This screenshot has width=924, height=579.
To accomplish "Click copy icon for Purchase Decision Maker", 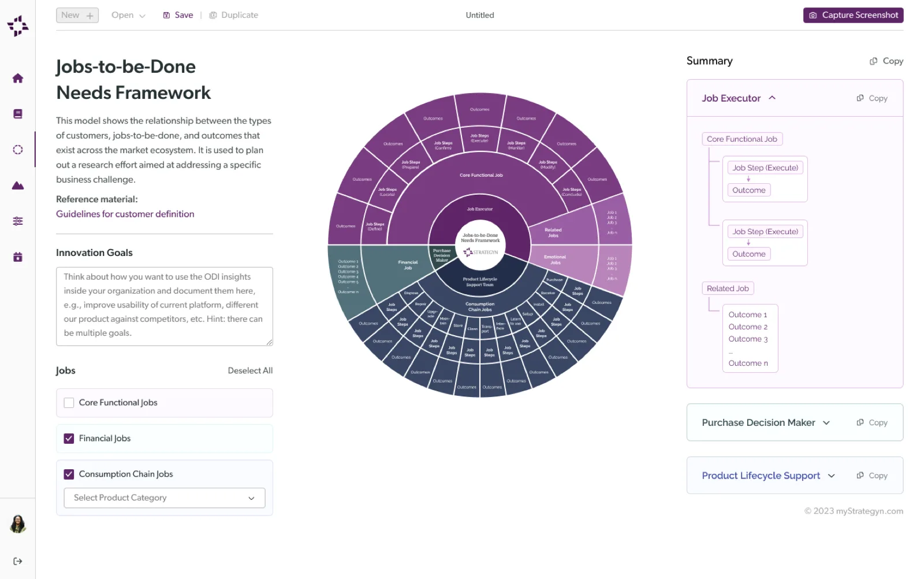I will [x=860, y=422].
